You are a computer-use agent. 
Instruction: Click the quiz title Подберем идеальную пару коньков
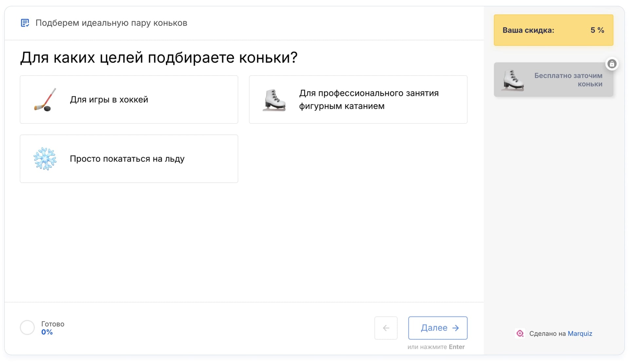pos(111,23)
